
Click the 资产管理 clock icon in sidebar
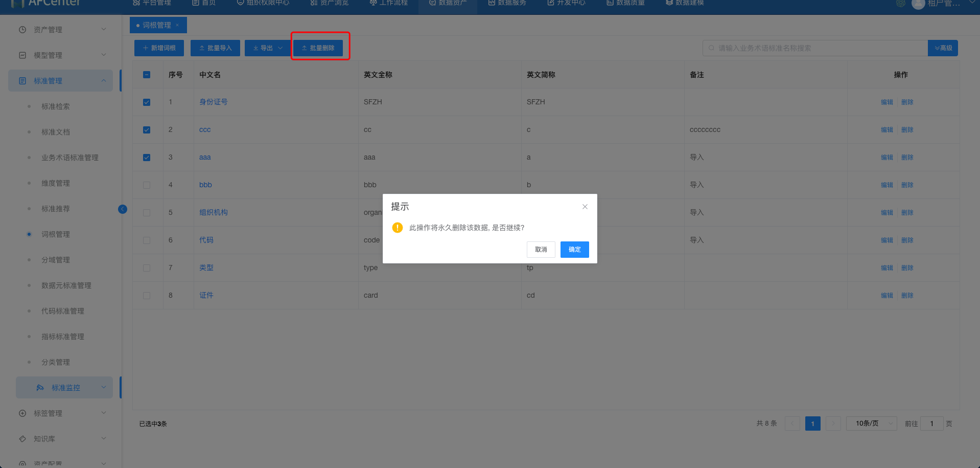coord(22,30)
